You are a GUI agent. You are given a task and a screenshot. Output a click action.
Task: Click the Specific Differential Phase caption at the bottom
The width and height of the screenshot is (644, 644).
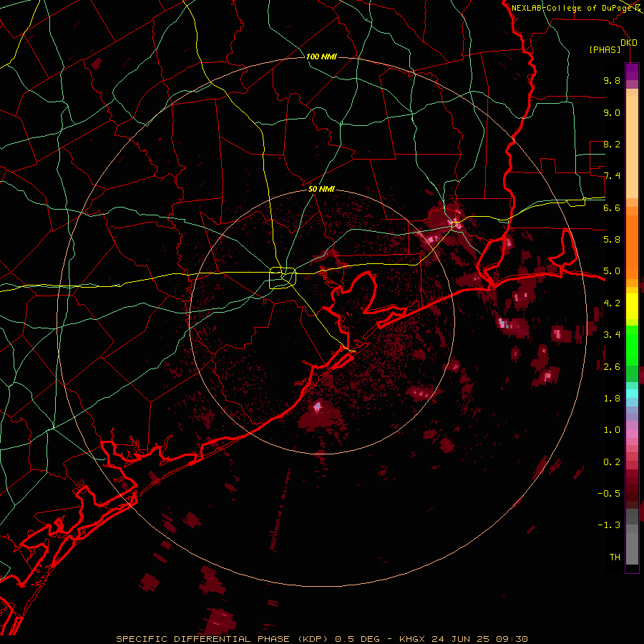[x=321, y=639]
